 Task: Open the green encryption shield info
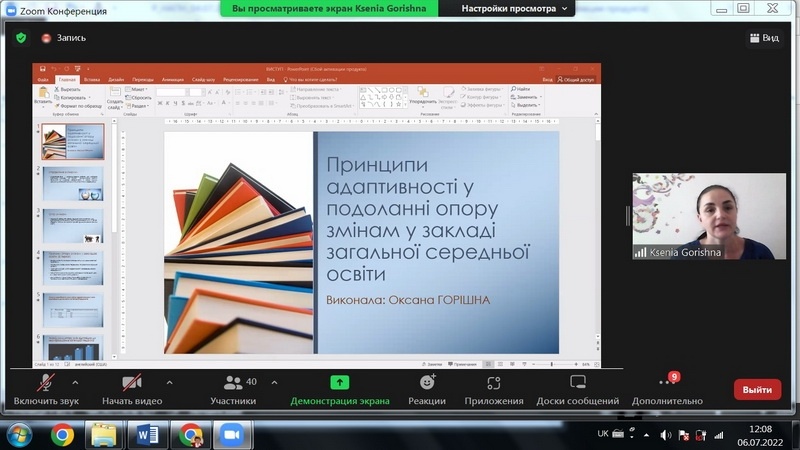(21, 38)
